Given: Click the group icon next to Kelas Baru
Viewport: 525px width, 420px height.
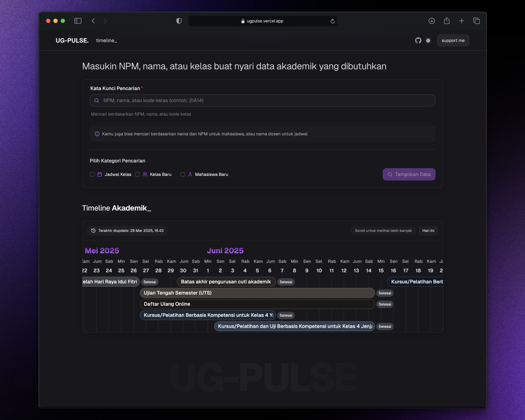Looking at the screenshot, I should [145, 174].
